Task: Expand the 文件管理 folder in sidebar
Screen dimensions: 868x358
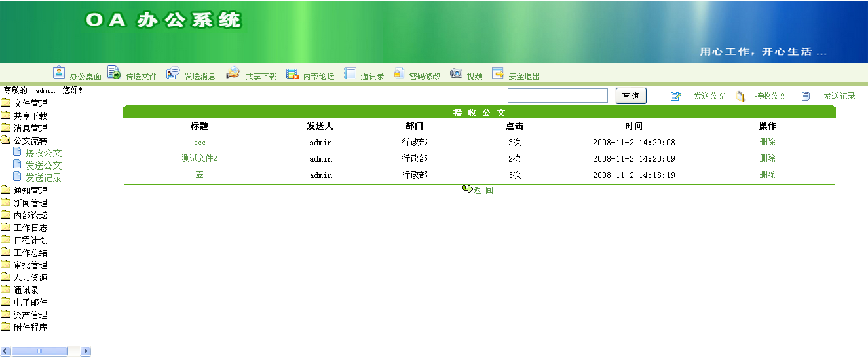Action: pos(6,103)
